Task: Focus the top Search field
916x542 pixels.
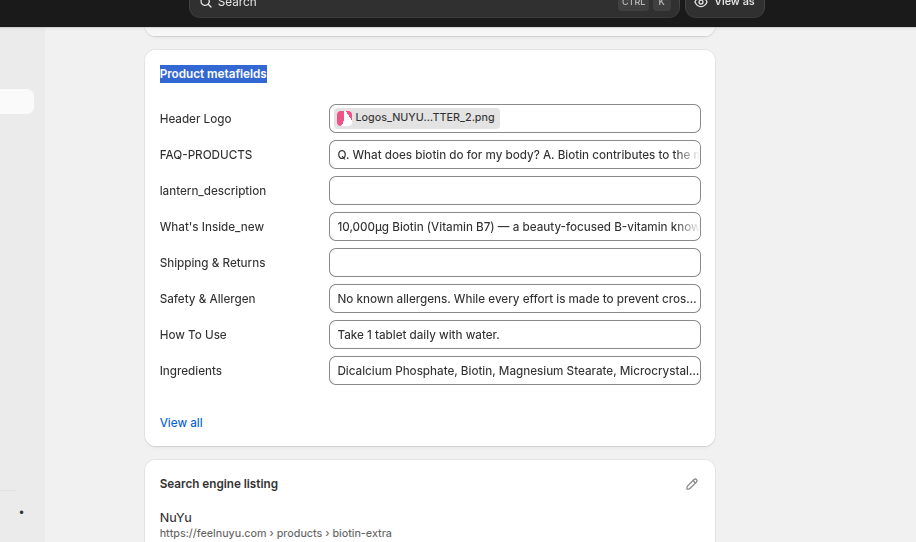Action: click(x=400, y=4)
